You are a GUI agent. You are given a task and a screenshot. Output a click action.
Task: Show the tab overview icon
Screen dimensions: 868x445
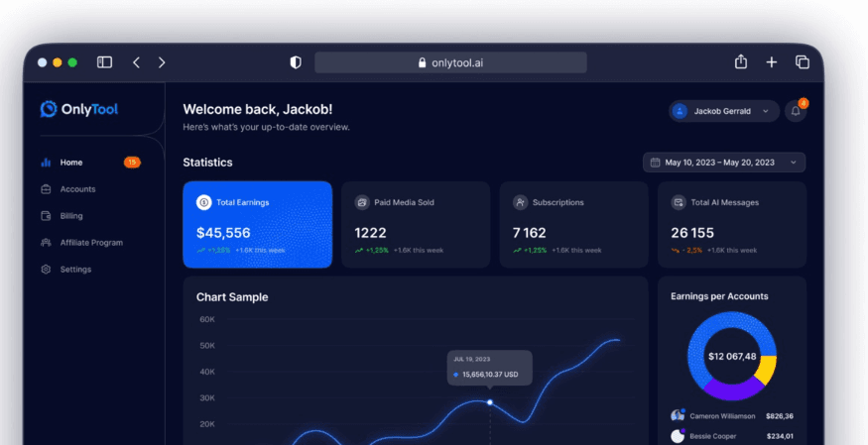coord(803,62)
